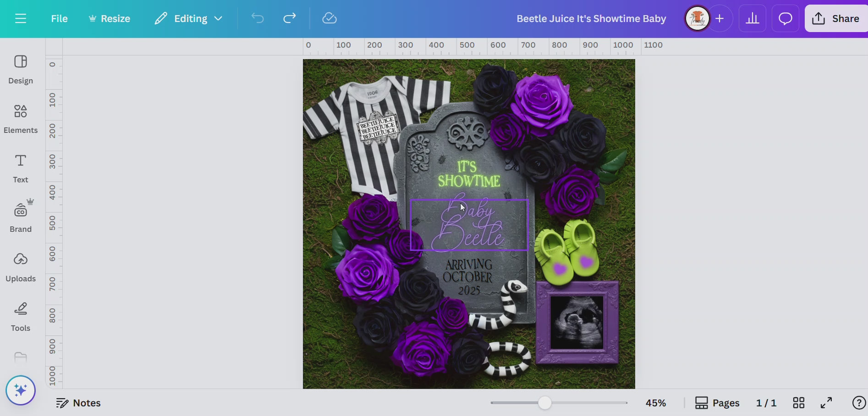Open the Design panel
Viewport: 868px width, 416px height.
click(x=21, y=70)
